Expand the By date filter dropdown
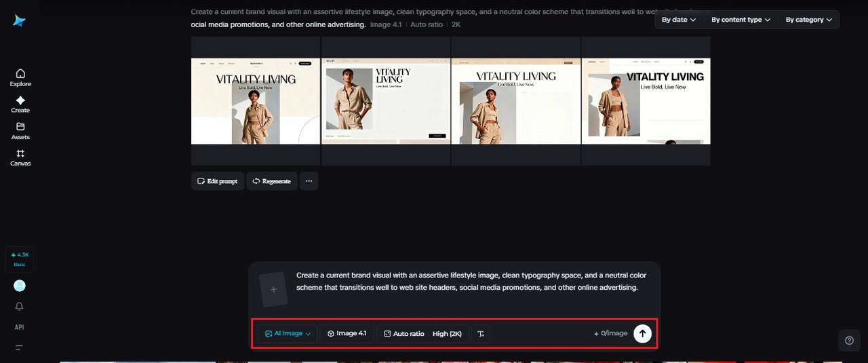 coord(679,20)
